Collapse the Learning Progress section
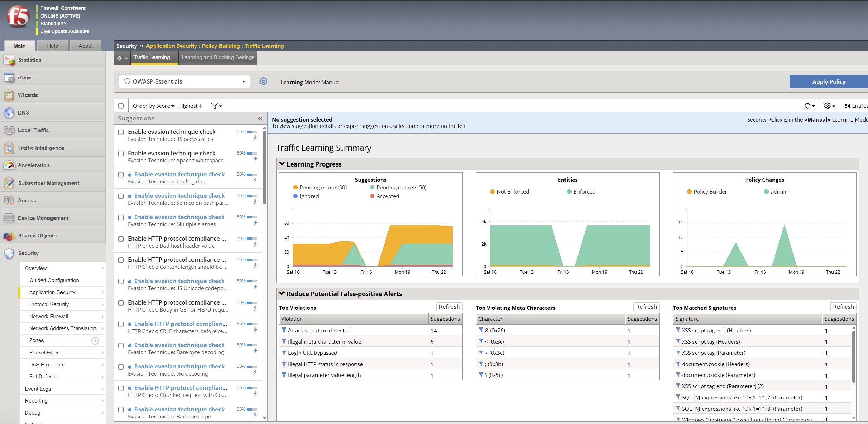Image resolution: width=868 pixels, height=424 pixels. tap(282, 164)
